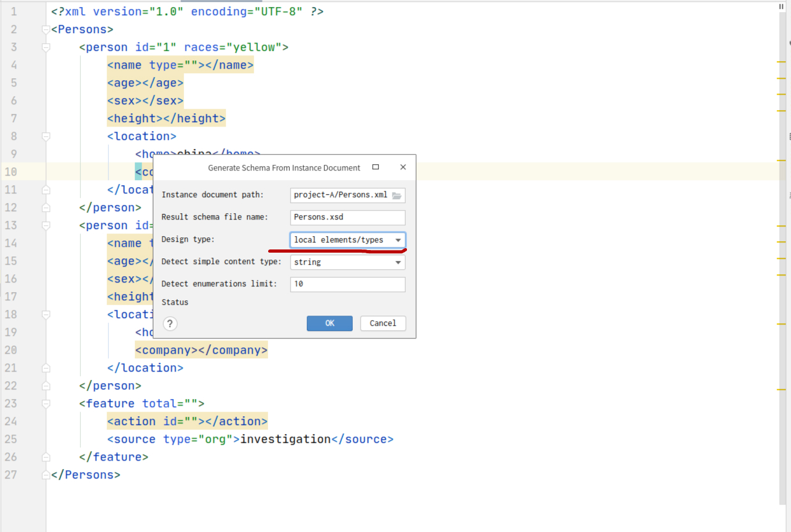The width and height of the screenshot is (791, 532).
Task: Maximize the Generate Schema dialog
Action: (376, 167)
